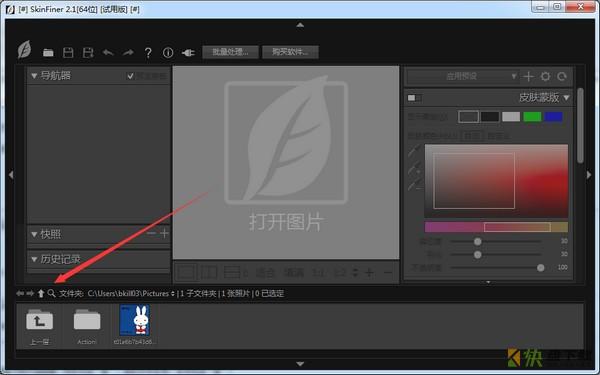
Task: Click the Save disk icon
Action: [68, 53]
